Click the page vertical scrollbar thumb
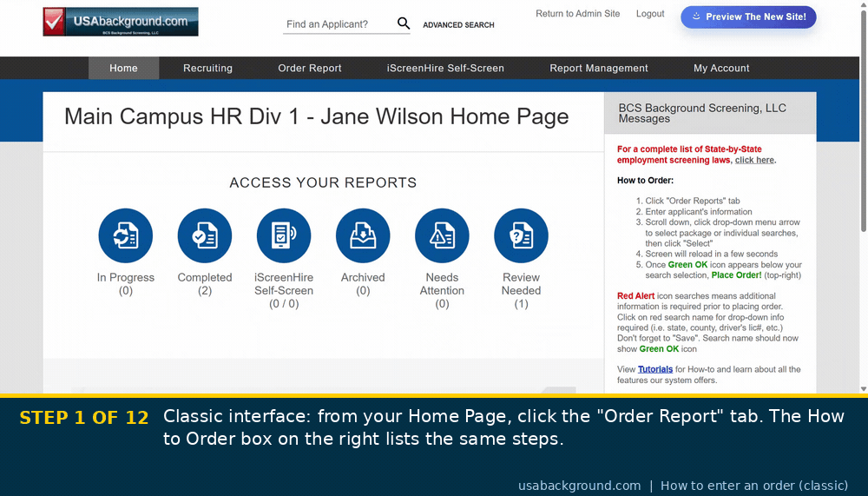The image size is (868, 496). coord(864,119)
